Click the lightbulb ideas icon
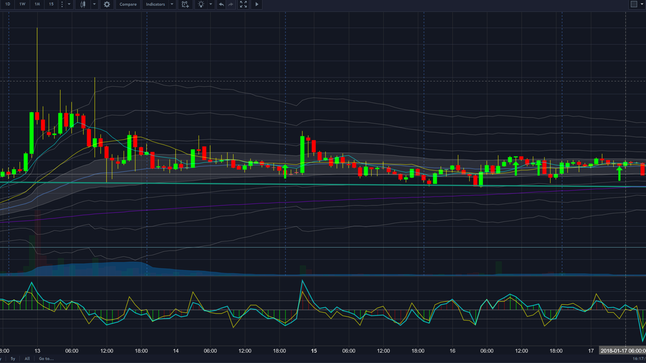Viewport: 646px width, 363px height. click(x=201, y=4)
